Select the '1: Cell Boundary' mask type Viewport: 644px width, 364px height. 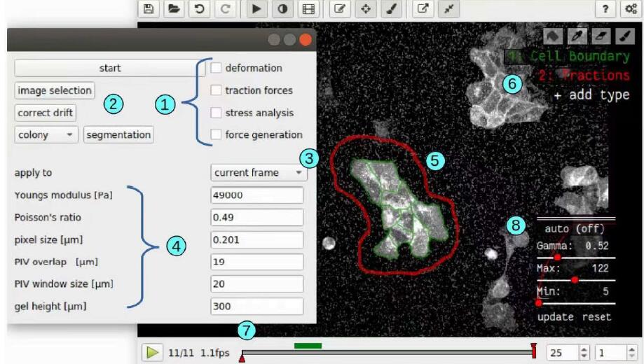568,56
